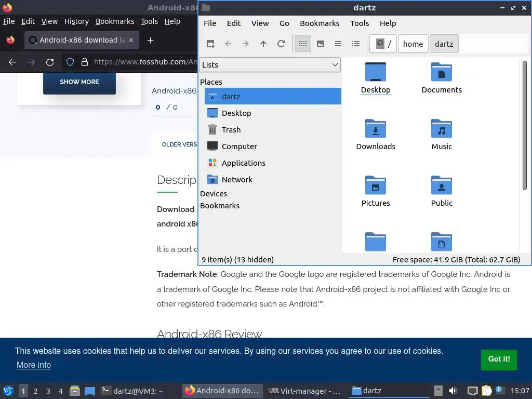
Task: Select the Public folder icon
Action: 442,191
